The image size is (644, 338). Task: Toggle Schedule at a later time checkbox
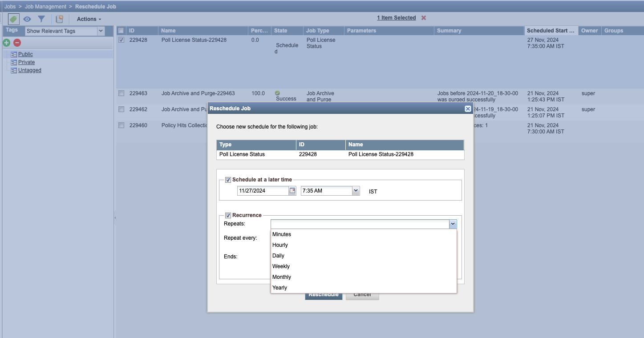[x=228, y=180]
